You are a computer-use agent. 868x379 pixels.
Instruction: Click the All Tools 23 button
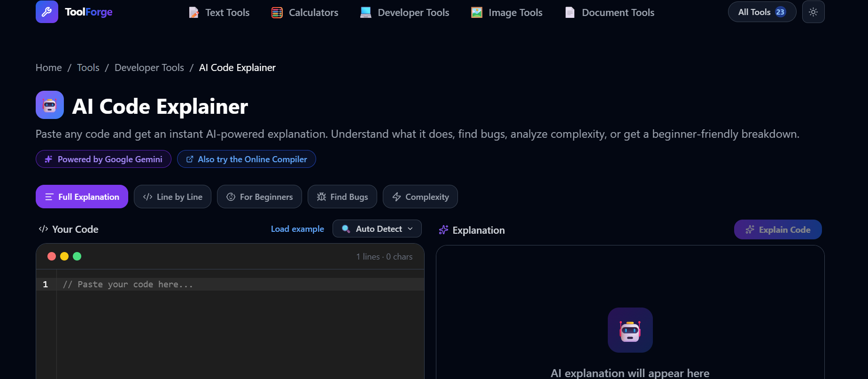(762, 12)
